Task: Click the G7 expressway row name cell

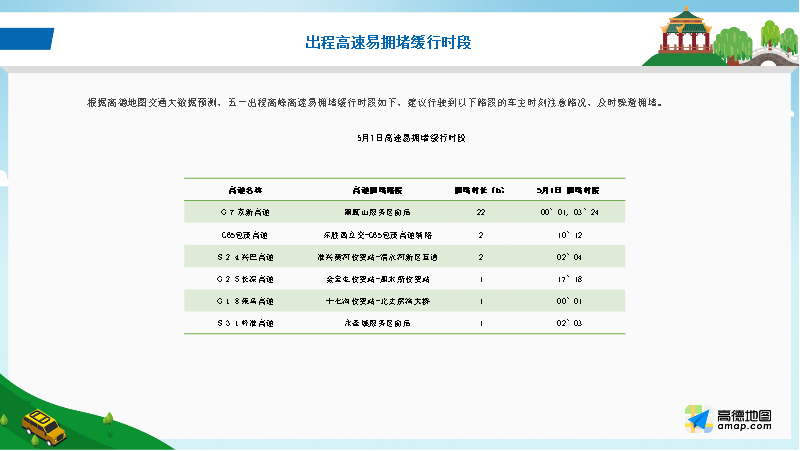Action: pos(245,212)
